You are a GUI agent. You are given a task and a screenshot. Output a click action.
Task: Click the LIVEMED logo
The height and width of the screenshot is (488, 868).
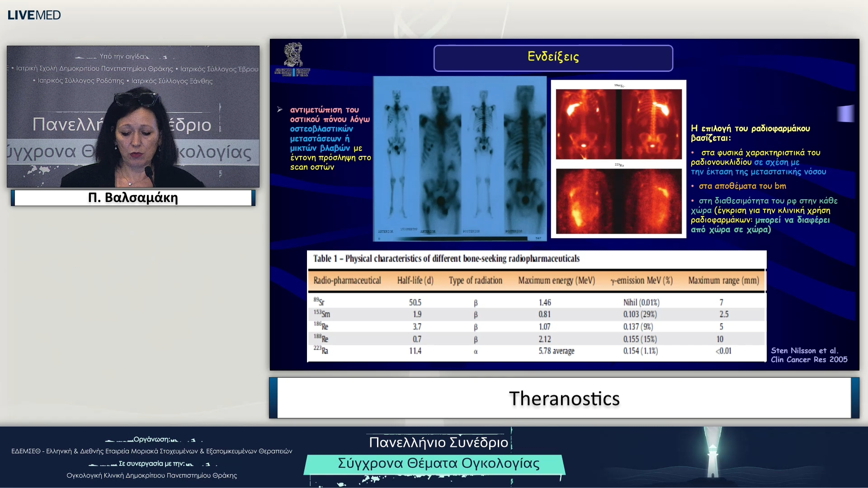click(x=34, y=15)
